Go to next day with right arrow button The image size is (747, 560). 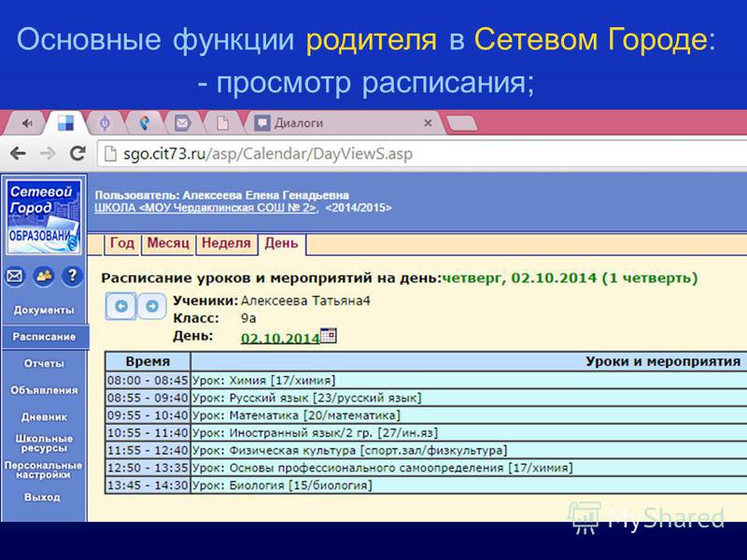(152, 306)
